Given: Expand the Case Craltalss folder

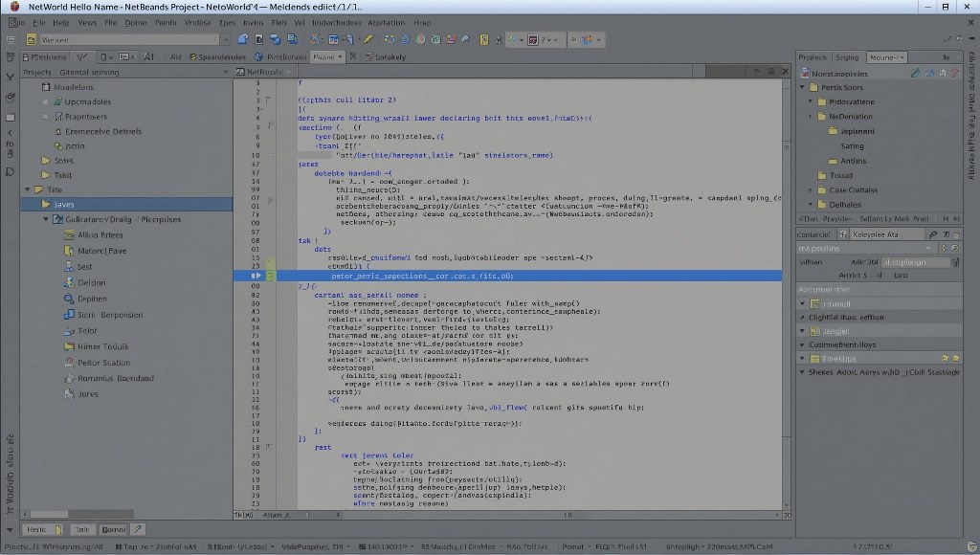Looking at the screenshot, I should [811, 189].
